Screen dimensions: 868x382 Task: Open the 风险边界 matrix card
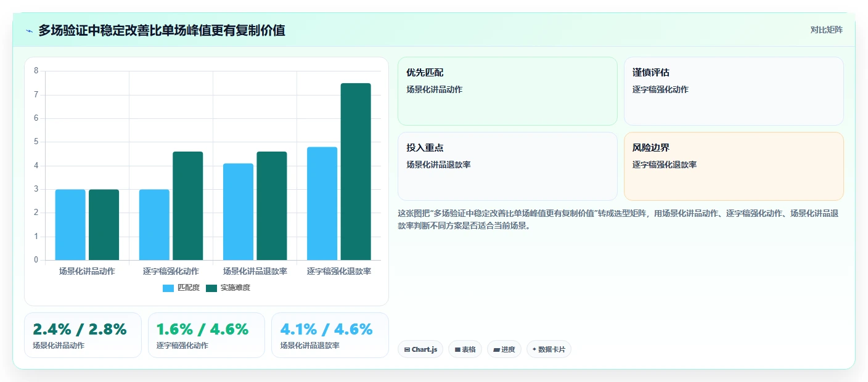(734, 166)
